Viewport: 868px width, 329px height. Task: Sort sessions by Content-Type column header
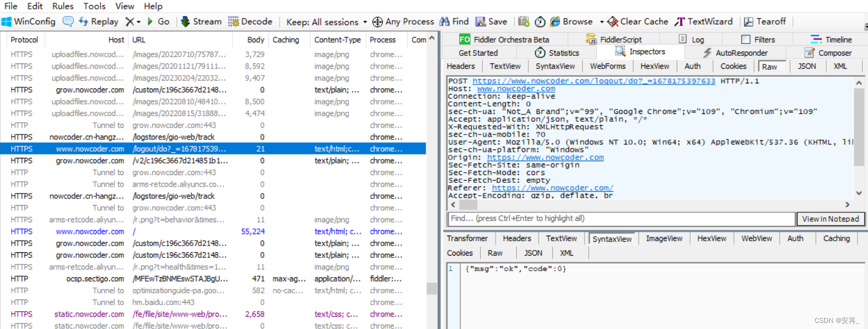tap(337, 40)
